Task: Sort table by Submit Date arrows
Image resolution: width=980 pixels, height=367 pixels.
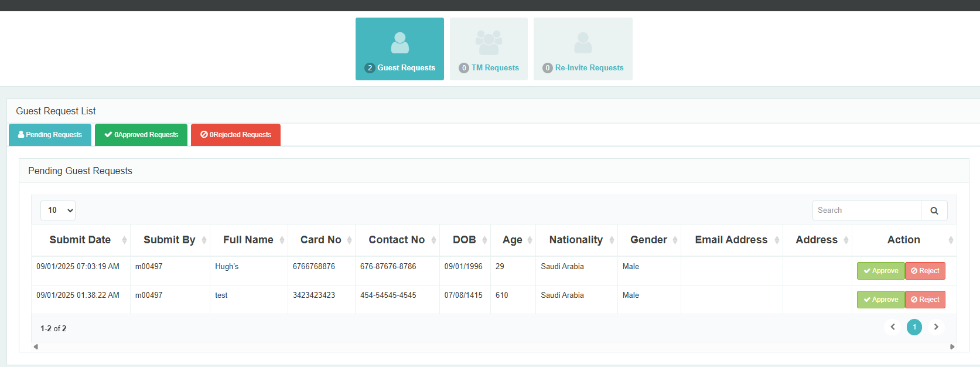Action: pyautogui.click(x=124, y=240)
